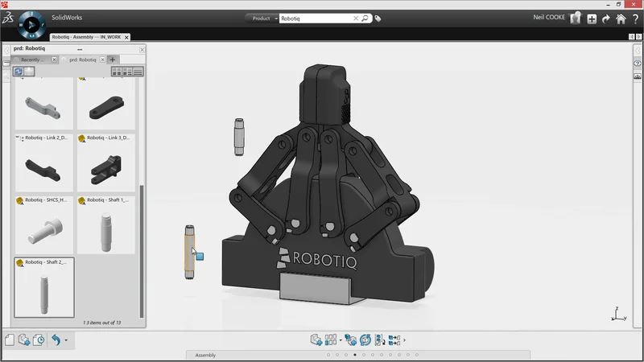Collapse left panel with chevron arrow
Image resolution: width=644 pixels, height=362 pixels.
click(6, 51)
